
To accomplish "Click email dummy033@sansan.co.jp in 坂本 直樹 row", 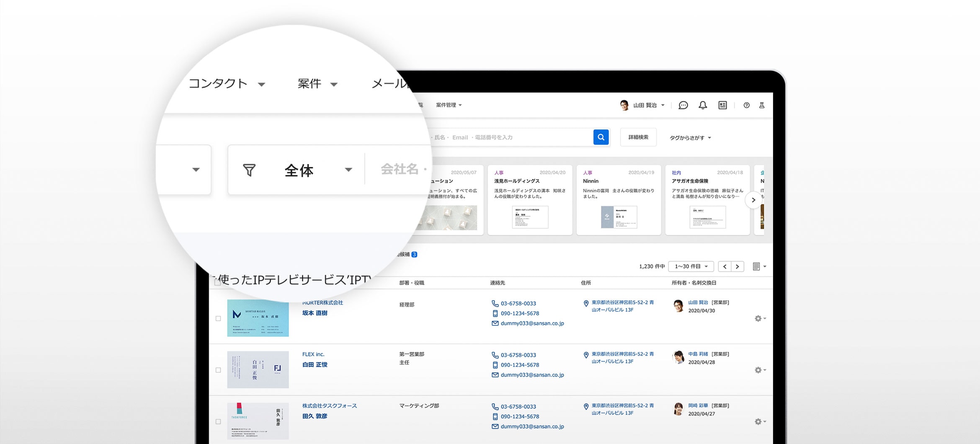I will (x=532, y=323).
